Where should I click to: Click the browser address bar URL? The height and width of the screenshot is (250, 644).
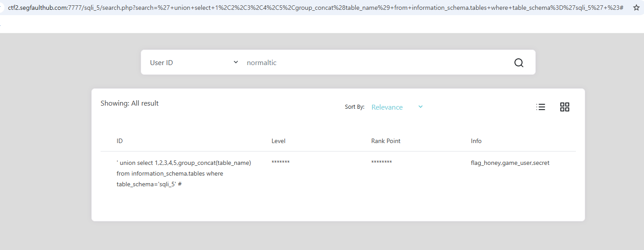[x=316, y=8]
